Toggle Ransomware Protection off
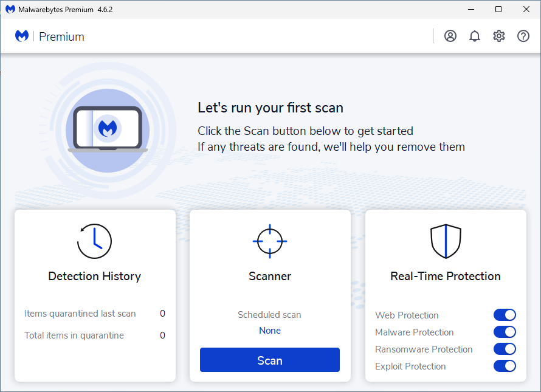Image resolution: width=541 pixels, height=392 pixels. point(504,349)
